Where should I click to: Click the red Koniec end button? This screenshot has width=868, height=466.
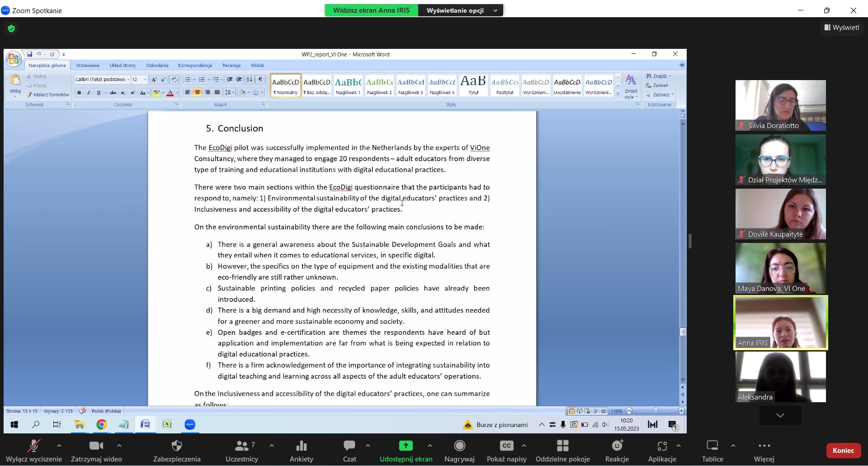(x=843, y=450)
